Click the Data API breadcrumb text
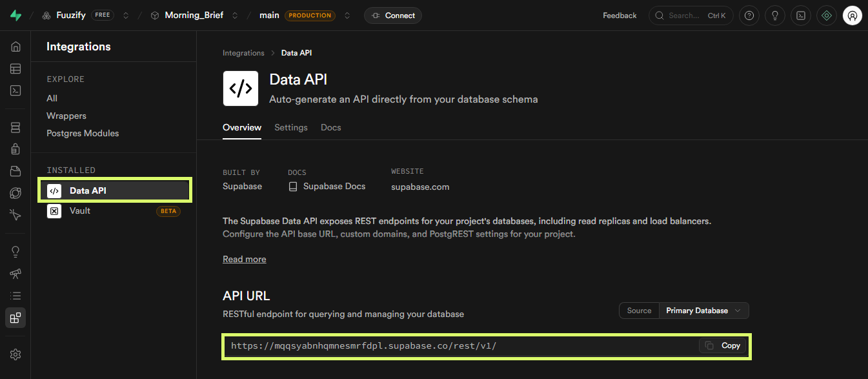868x379 pixels. [x=296, y=53]
